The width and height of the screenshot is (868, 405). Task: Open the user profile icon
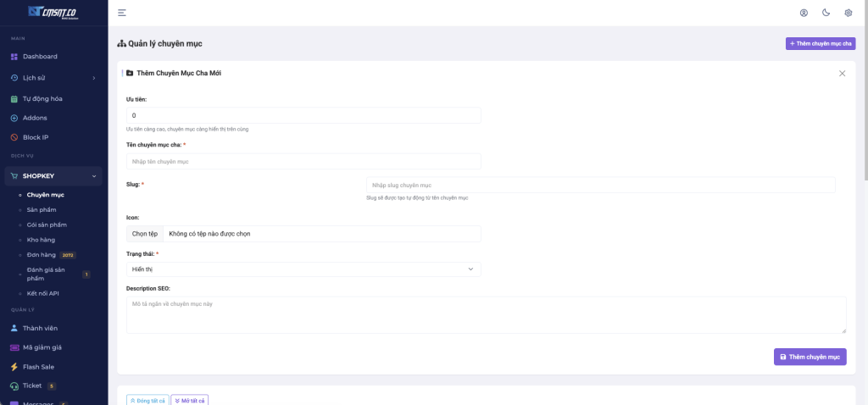pos(804,13)
